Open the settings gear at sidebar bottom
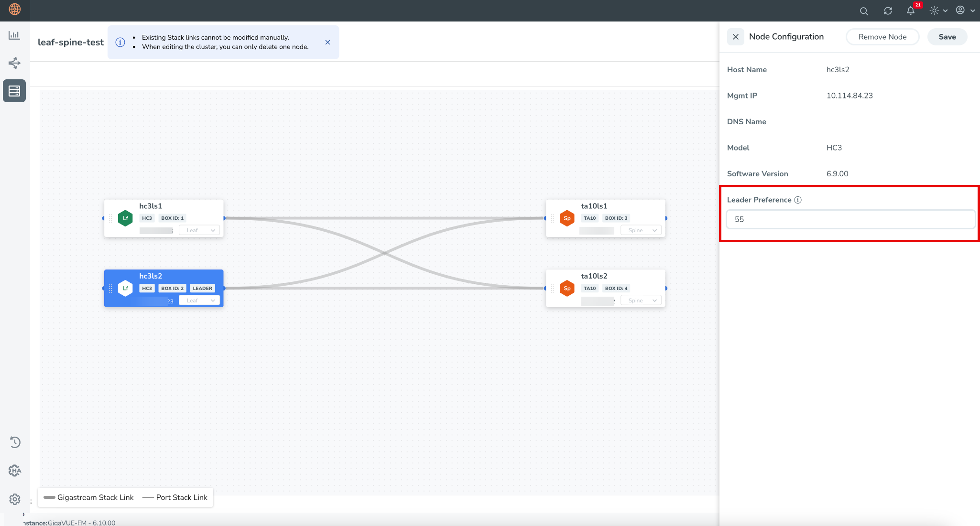This screenshot has width=980, height=526. click(x=15, y=499)
